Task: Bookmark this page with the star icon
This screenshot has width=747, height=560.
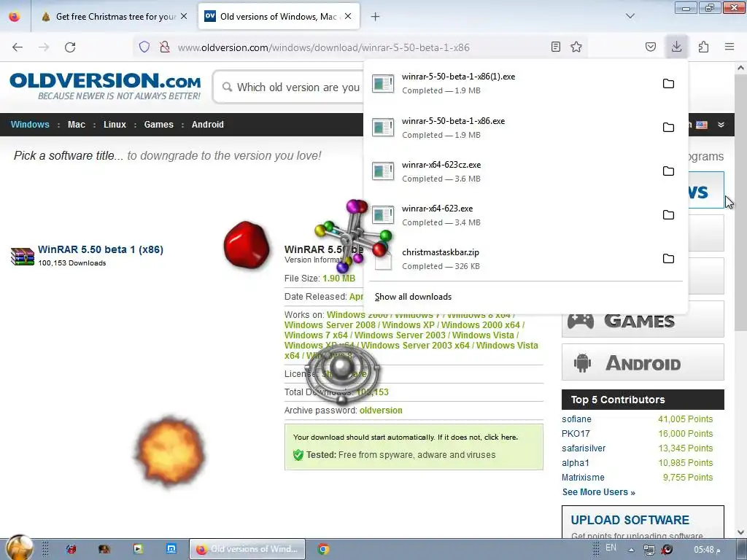Action: pos(576,47)
